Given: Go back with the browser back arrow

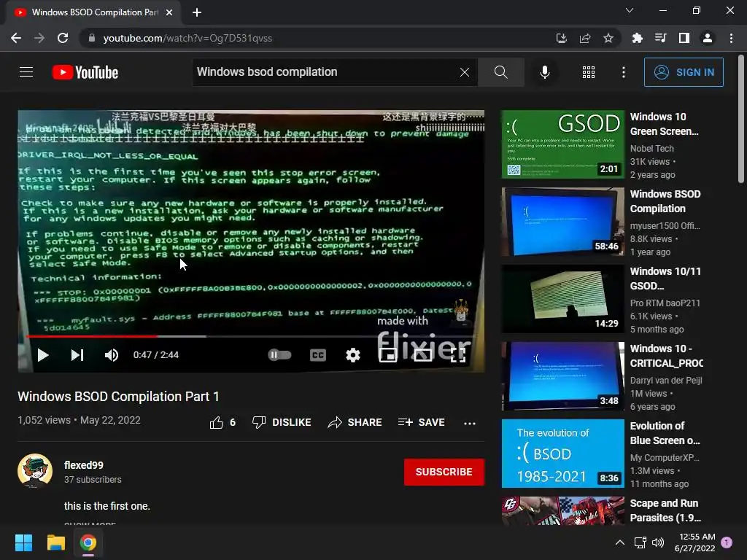Looking at the screenshot, I should coord(16,38).
